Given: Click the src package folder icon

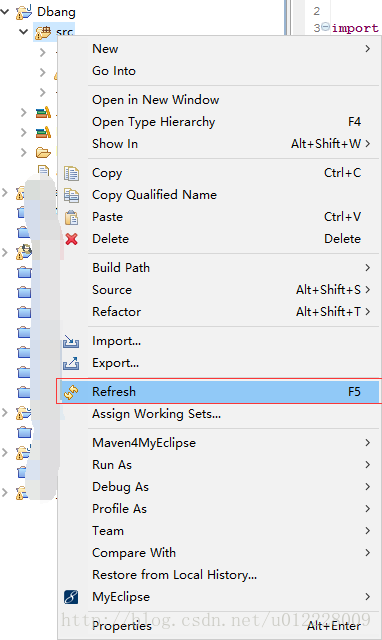Looking at the screenshot, I should 43,33.
